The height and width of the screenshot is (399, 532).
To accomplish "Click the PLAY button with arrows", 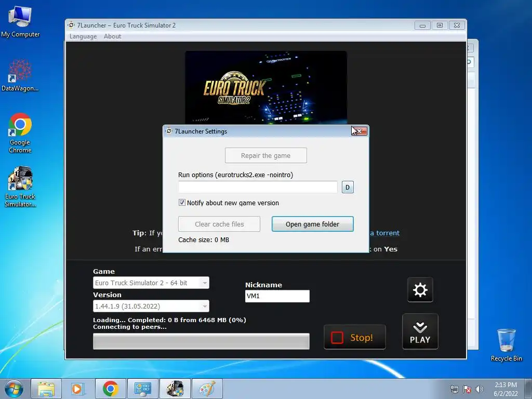I will pyautogui.click(x=420, y=331).
